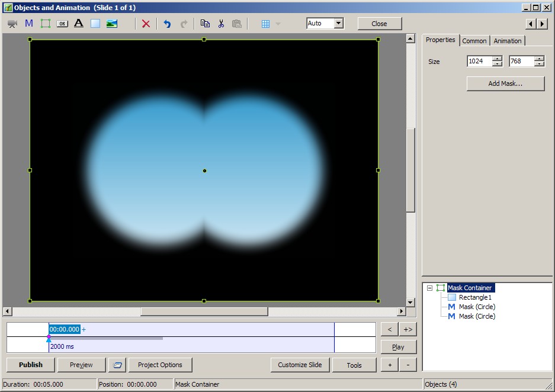Open the Auto zoom dropdown
The image size is (555, 392).
(338, 24)
